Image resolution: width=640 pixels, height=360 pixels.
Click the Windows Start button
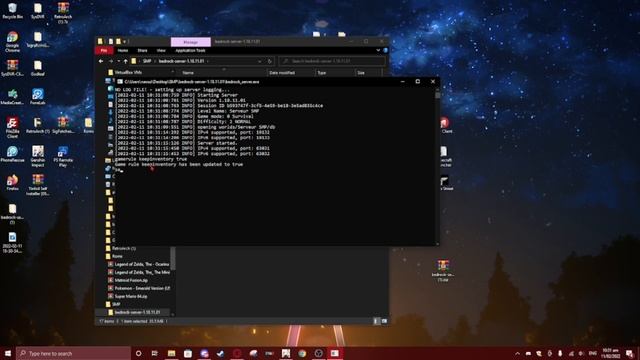tap(8, 353)
